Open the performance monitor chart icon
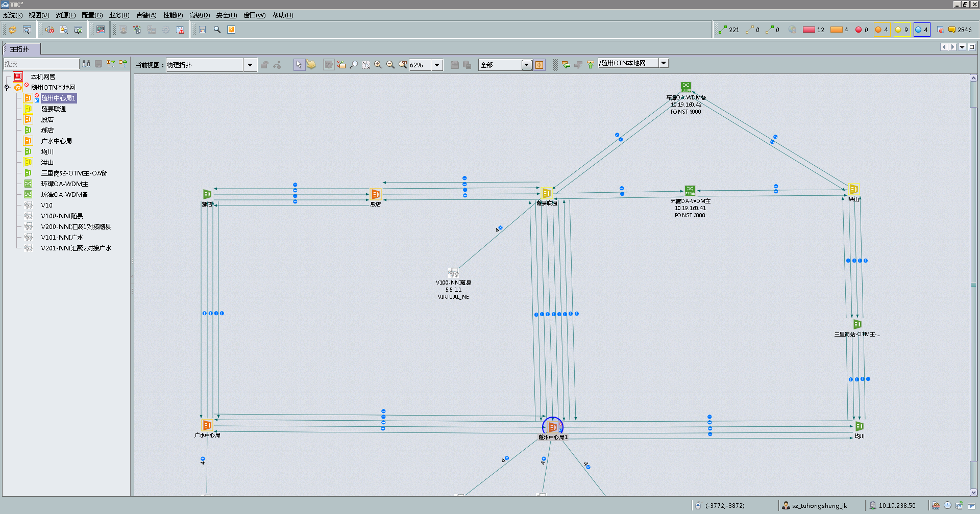Image resolution: width=980 pixels, height=514 pixels. [x=101, y=30]
